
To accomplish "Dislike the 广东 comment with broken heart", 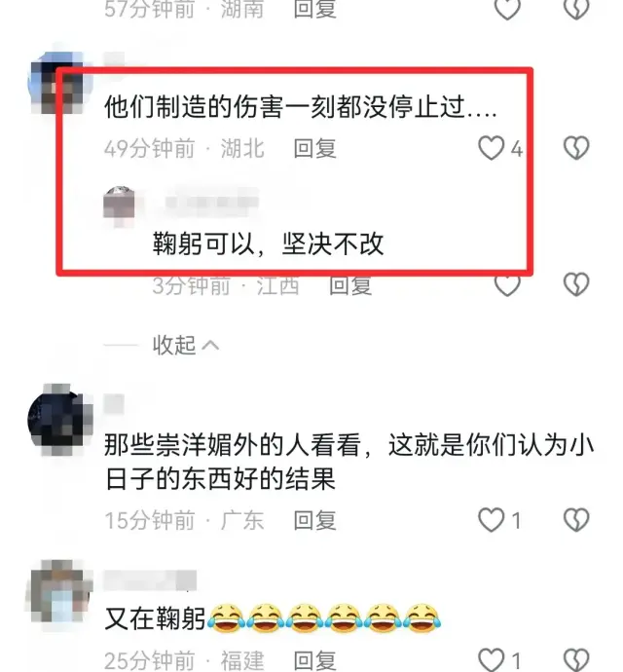I will point(576,520).
